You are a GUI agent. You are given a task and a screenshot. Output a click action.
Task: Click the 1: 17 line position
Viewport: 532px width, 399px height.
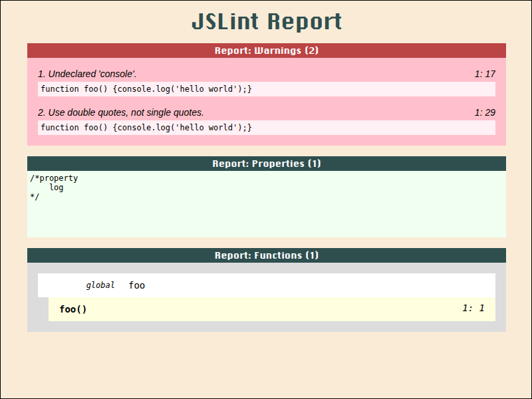point(485,74)
